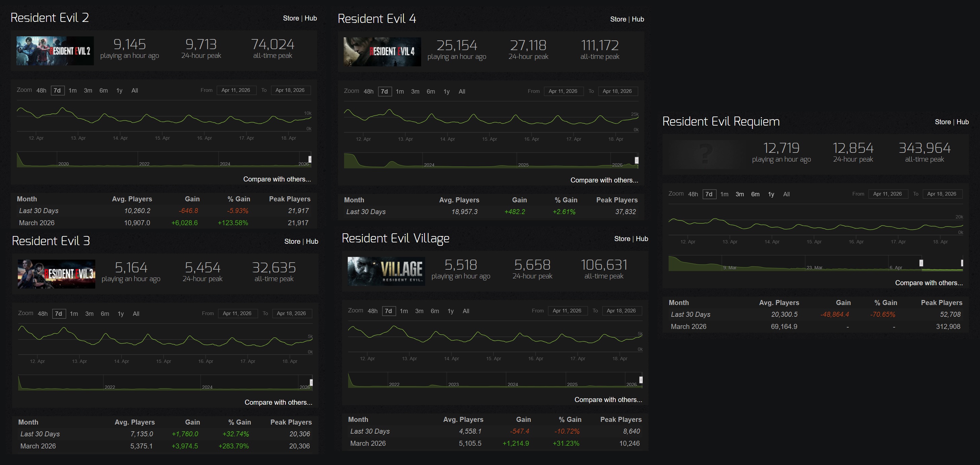
Task: Click the Resident Evil 2 game thumbnail
Action: (55, 51)
